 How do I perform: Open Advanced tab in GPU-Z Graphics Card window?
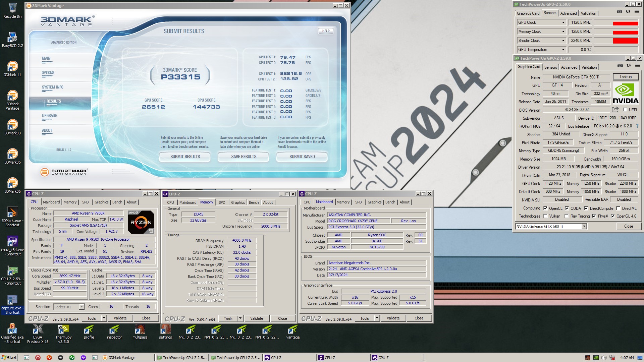click(x=569, y=67)
